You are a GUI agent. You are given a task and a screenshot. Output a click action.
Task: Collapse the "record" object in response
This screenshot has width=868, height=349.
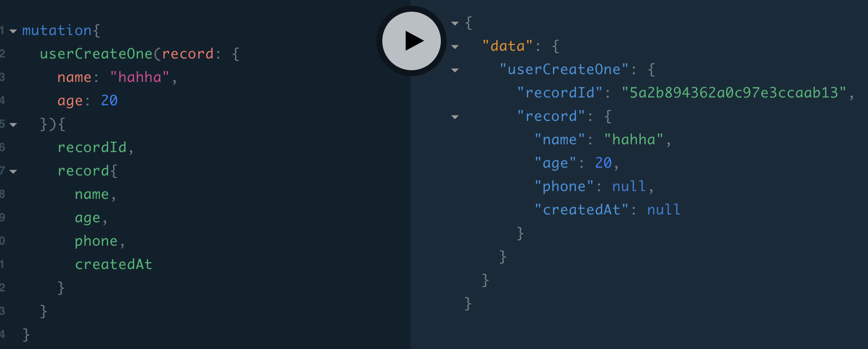[x=455, y=117]
